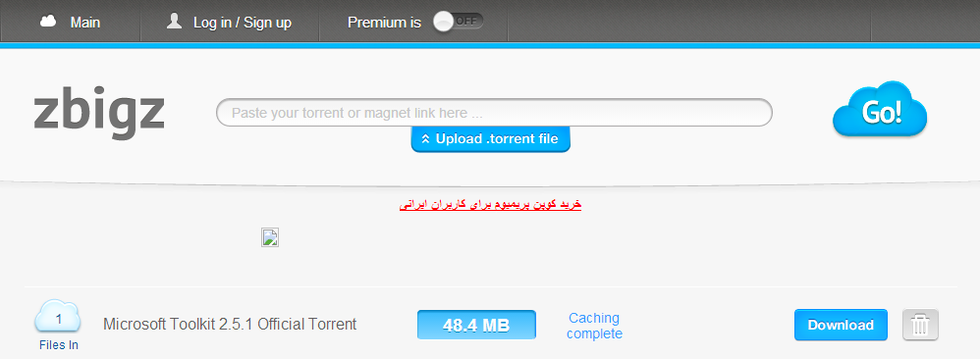The width and height of the screenshot is (980, 359).
Task: Click the 'Files In' label
Action: tap(59, 344)
